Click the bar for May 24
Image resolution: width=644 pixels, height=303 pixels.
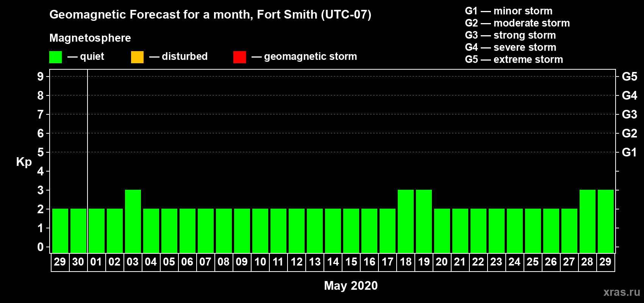[x=515, y=231]
